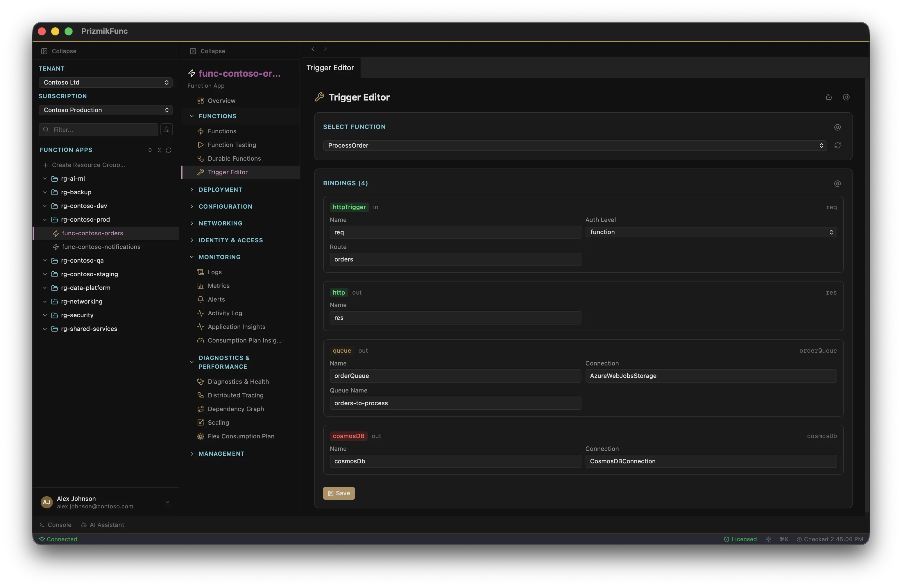Refresh the Function Apps list

tap(169, 150)
